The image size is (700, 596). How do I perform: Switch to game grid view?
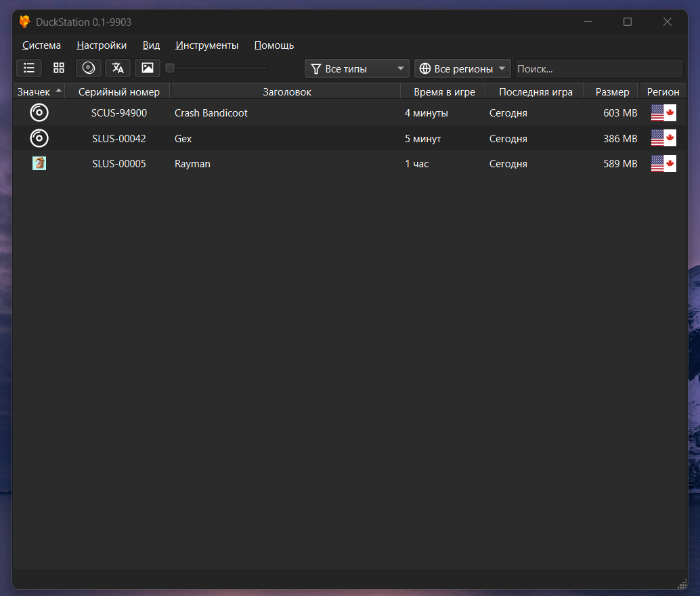(59, 68)
